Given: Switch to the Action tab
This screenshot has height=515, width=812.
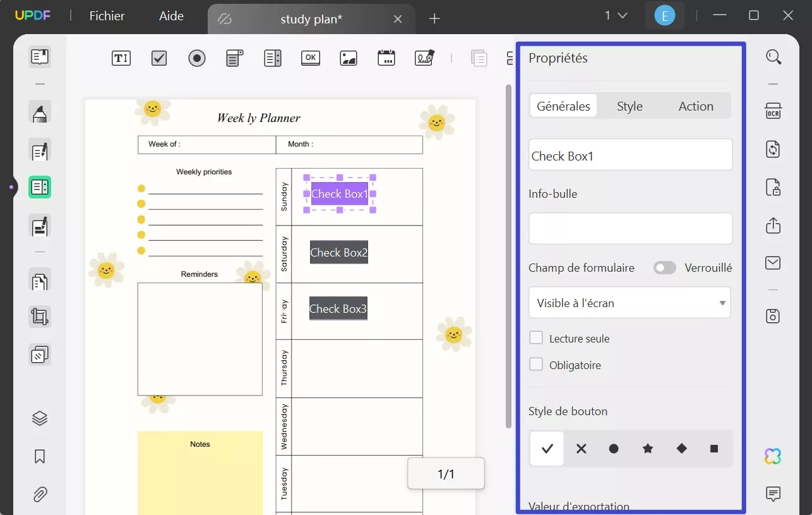Looking at the screenshot, I should (696, 106).
